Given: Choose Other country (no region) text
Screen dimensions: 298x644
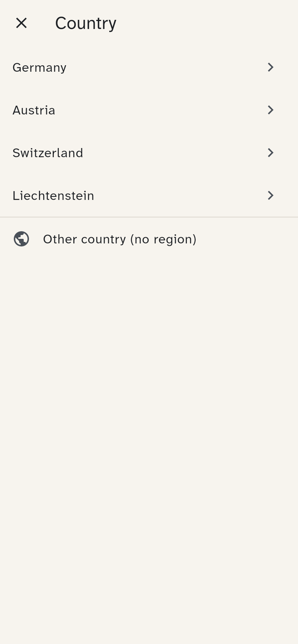Looking at the screenshot, I should click(x=120, y=239).
